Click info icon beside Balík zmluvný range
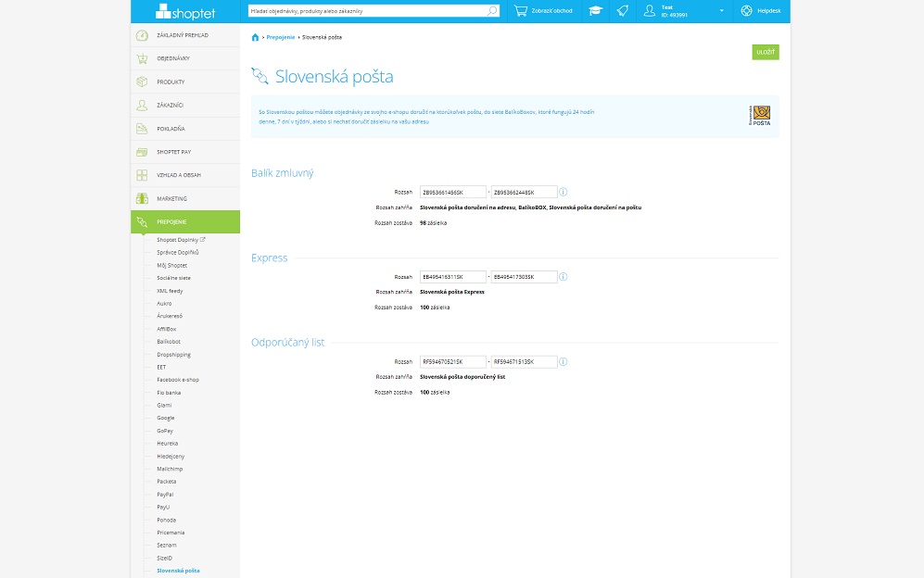The image size is (924, 578). tap(563, 192)
